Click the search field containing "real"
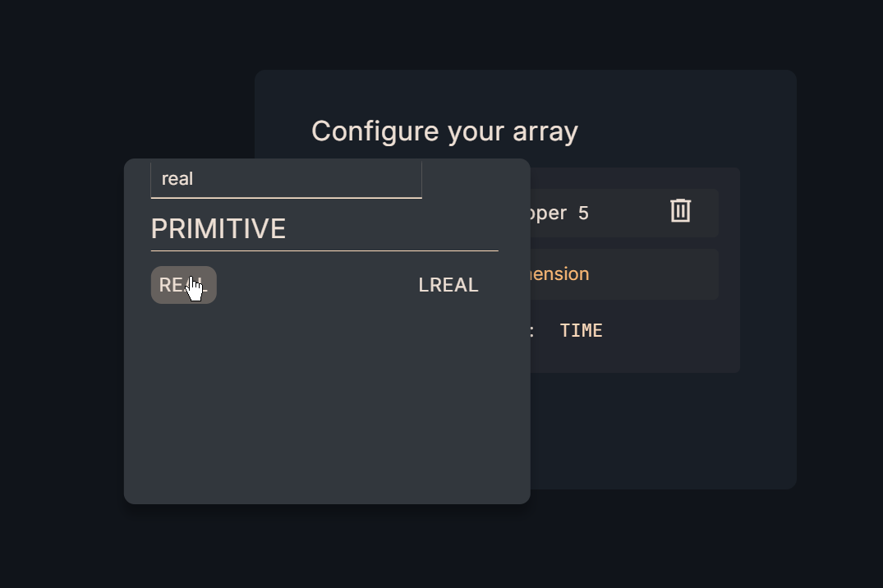883x588 pixels. (x=286, y=179)
